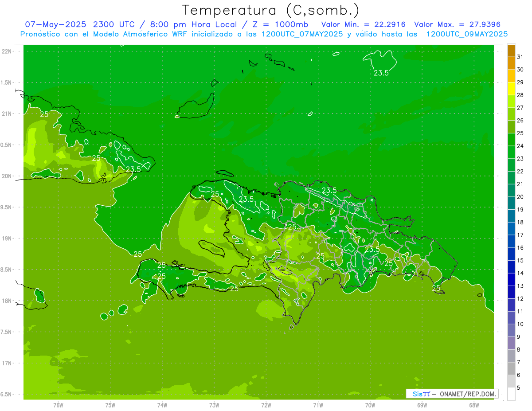Click legend value "5" on the color scale
The height and width of the screenshot is (411, 532).
pyautogui.click(x=518, y=388)
